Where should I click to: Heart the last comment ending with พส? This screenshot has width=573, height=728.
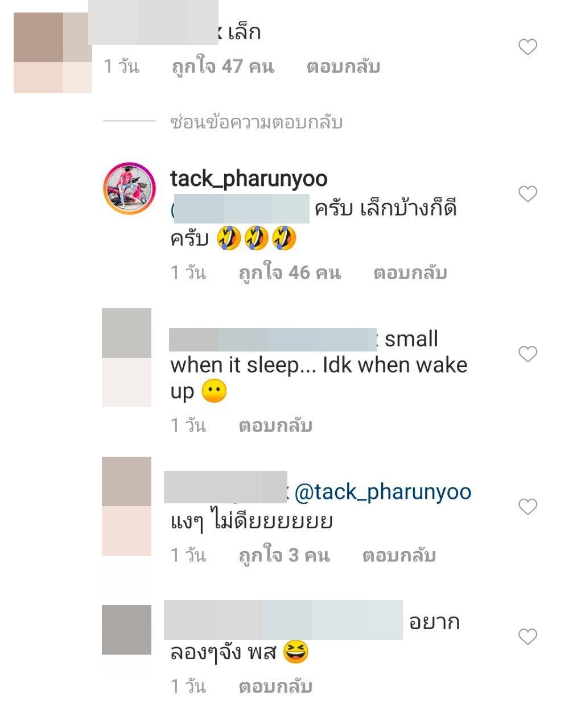[x=528, y=636]
